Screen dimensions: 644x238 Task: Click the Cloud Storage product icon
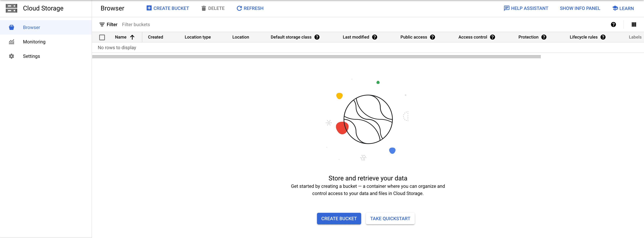point(11,8)
